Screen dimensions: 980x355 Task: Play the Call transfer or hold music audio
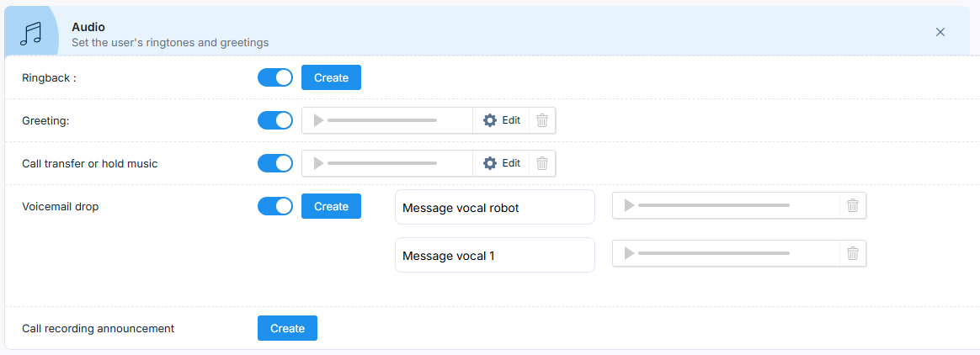pyautogui.click(x=318, y=163)
